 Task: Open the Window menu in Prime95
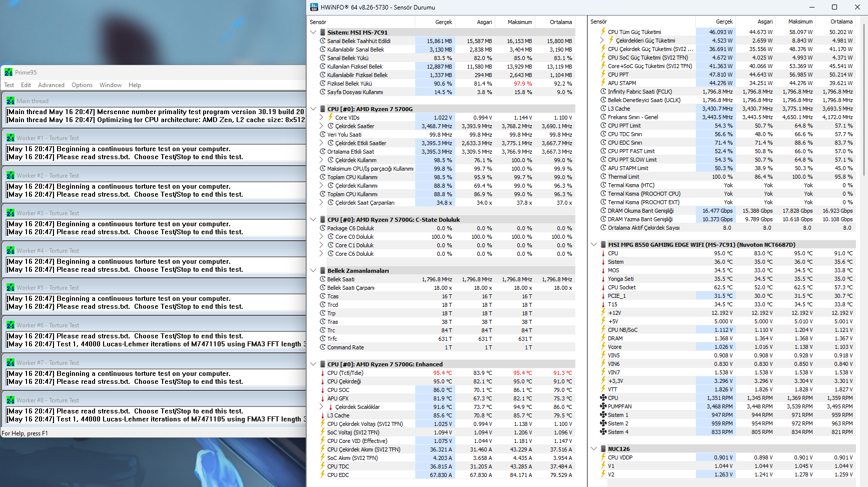click(x=111, y=85)
